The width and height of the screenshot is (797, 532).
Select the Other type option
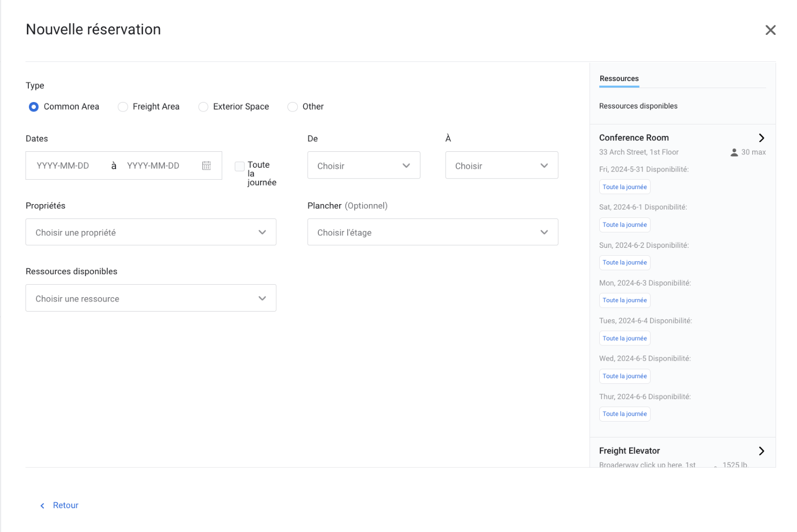point(293,107)
